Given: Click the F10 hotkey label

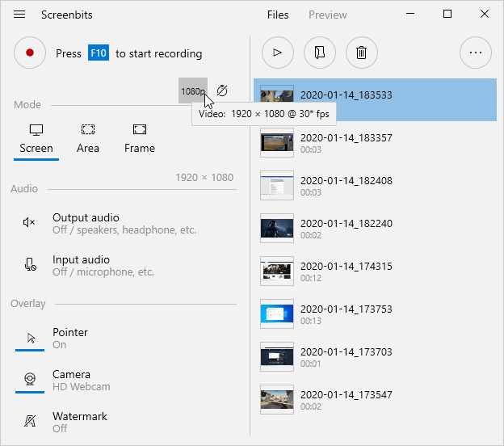Looking at the screenshot, I should [99, 53].
